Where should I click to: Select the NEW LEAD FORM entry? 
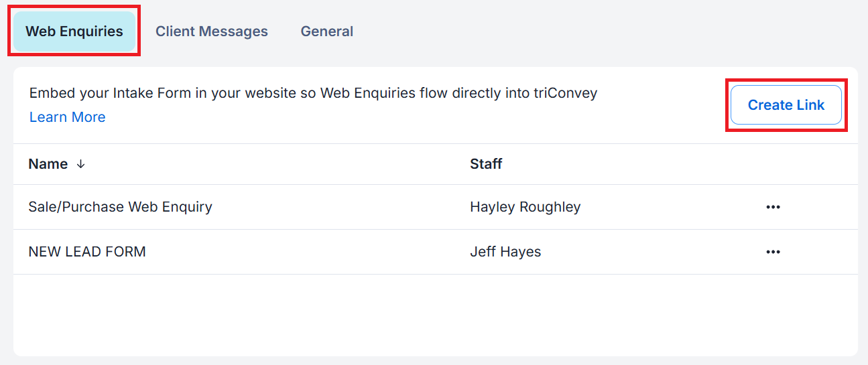click(x=87, y=252)
